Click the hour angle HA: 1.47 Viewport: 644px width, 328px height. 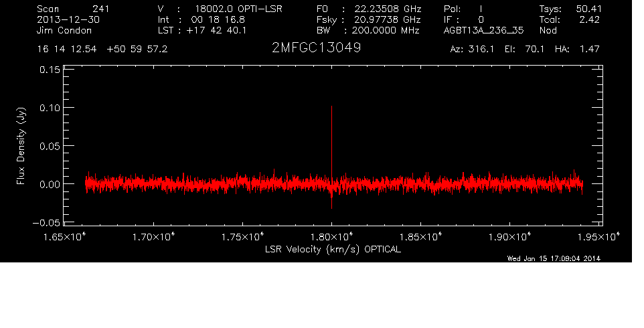point(577,50)
